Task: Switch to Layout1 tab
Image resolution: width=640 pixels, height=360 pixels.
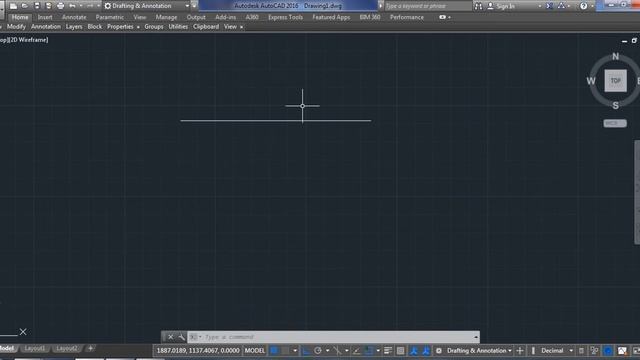Action: coord(35,349)
